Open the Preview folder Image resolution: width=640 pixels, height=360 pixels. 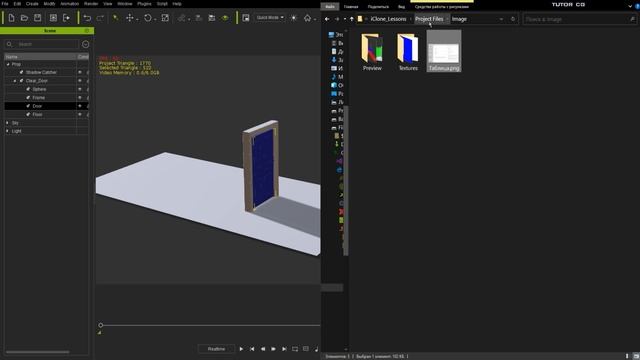[x=372, y=52]
